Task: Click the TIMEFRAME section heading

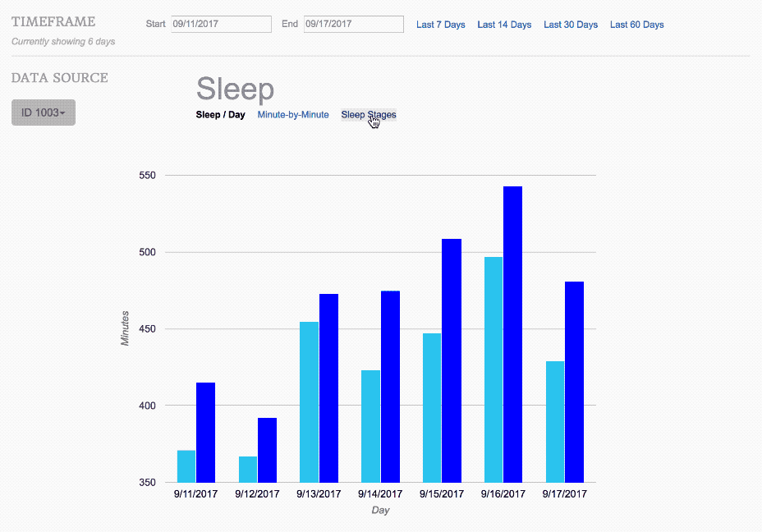Action: pyautogui.click(x=53, y=22)
